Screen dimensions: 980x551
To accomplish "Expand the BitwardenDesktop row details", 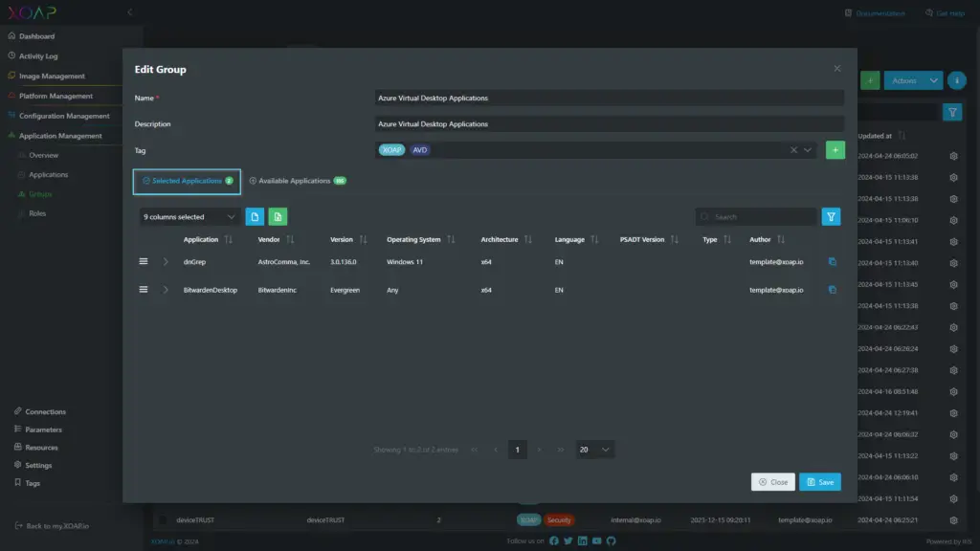I will click(166, 290).
